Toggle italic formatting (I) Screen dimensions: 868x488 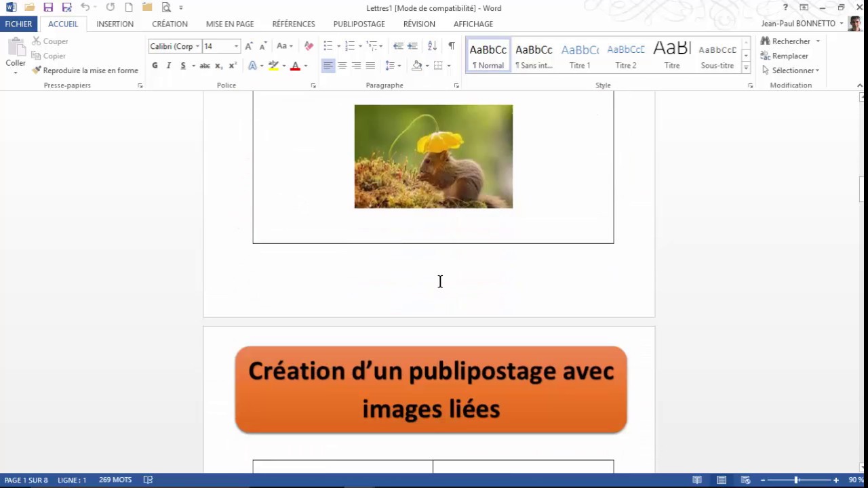pyautogui.click(x=169, y=66)
